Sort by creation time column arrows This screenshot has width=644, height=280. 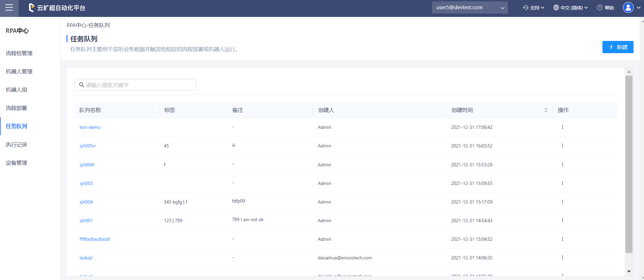point(546,110)
